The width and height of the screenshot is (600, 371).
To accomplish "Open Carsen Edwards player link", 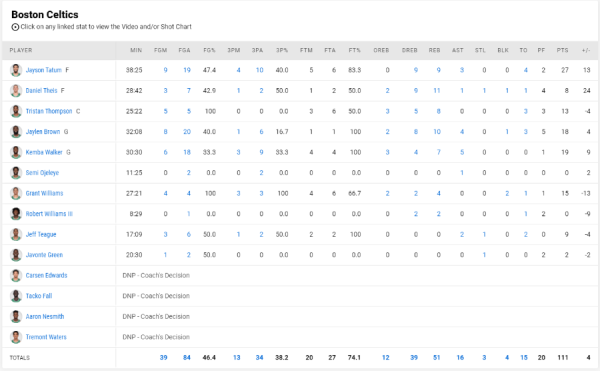I will point(46,275).
